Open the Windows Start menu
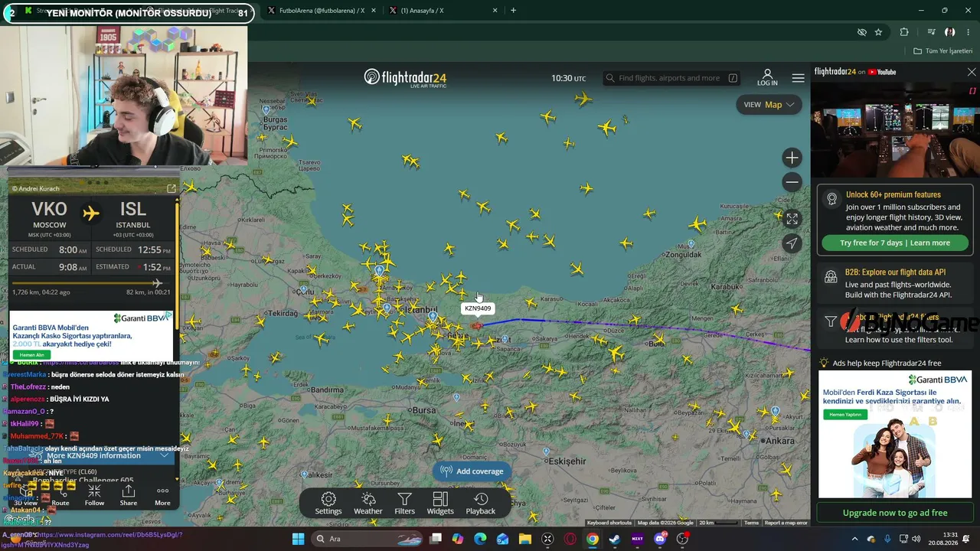 [x=299, y=539]
